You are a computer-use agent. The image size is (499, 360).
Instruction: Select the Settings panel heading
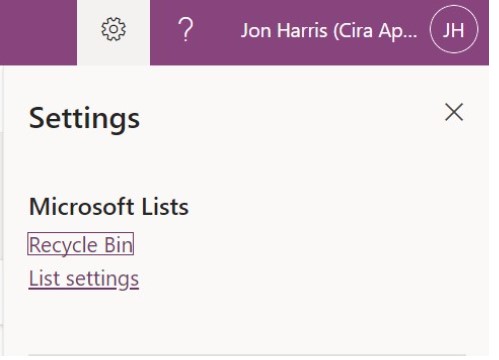84,119
